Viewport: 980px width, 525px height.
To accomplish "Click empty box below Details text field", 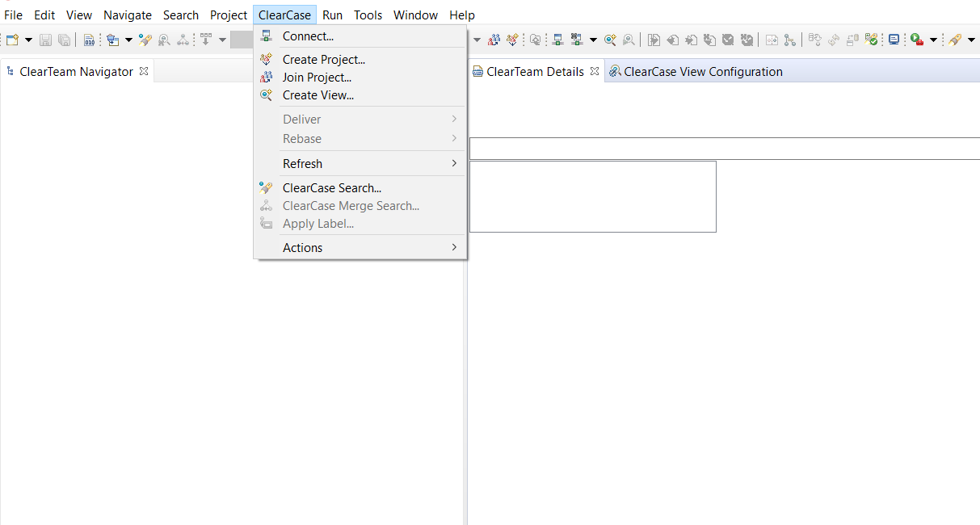I will [x=593, y=196].
